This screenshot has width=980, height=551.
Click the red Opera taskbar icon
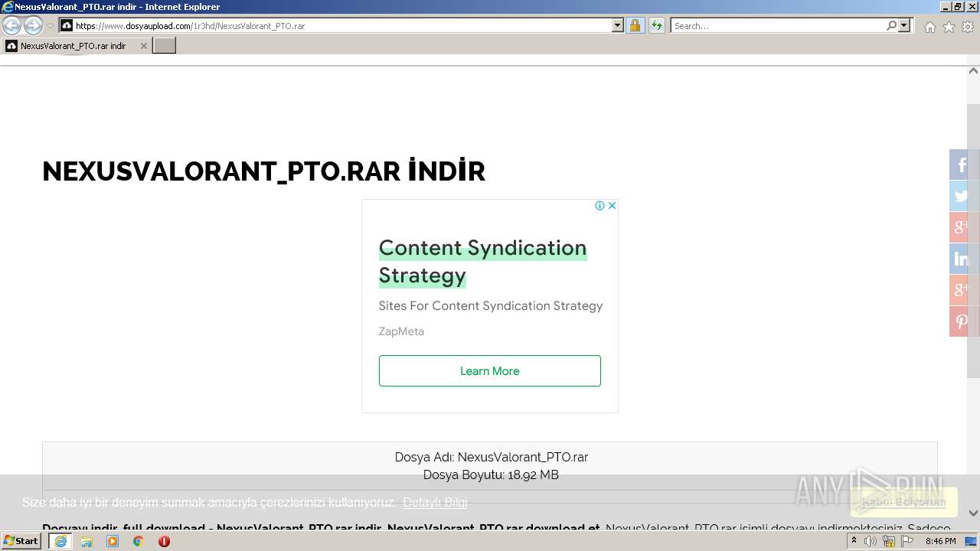coord(164,541)
